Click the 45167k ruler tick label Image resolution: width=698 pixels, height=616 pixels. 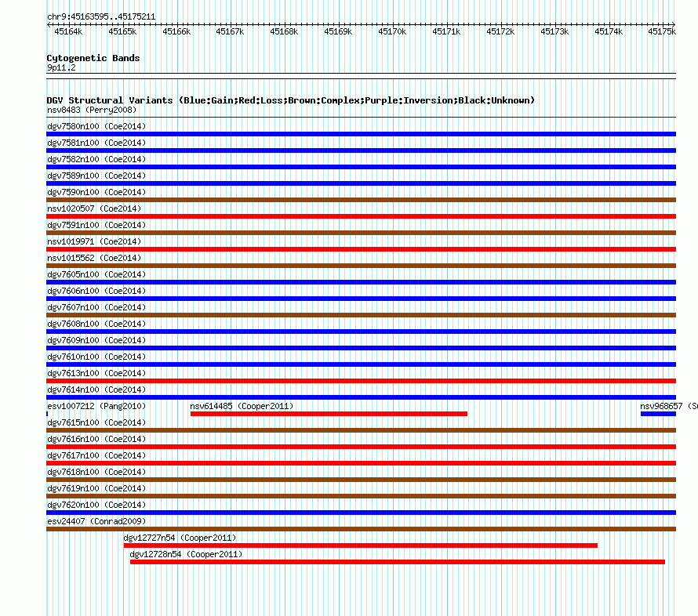(230, 31)
